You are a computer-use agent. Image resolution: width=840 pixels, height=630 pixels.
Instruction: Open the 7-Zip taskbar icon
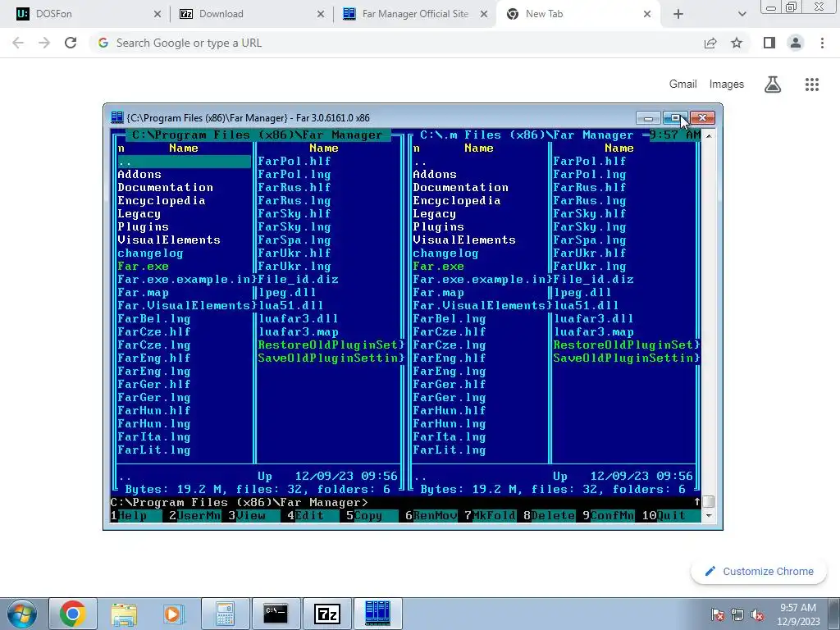coord(326,614)
